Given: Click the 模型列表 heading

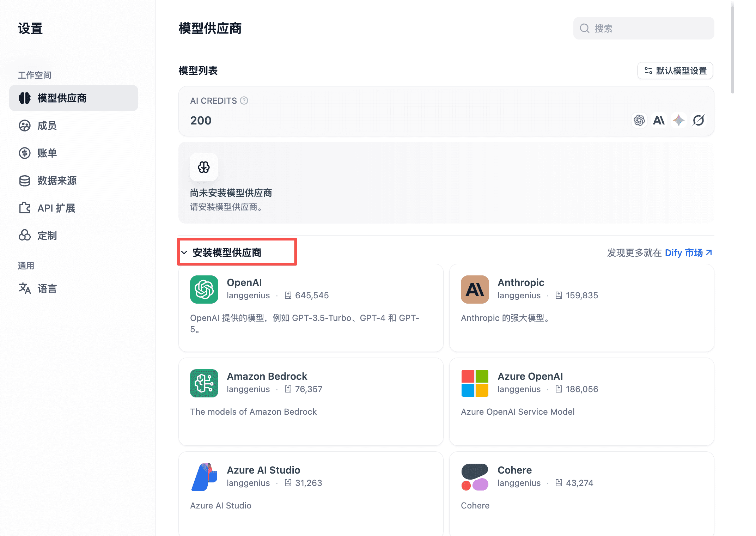Looking at the screenshot, I should pyautogui.click(x=198, y=71).
